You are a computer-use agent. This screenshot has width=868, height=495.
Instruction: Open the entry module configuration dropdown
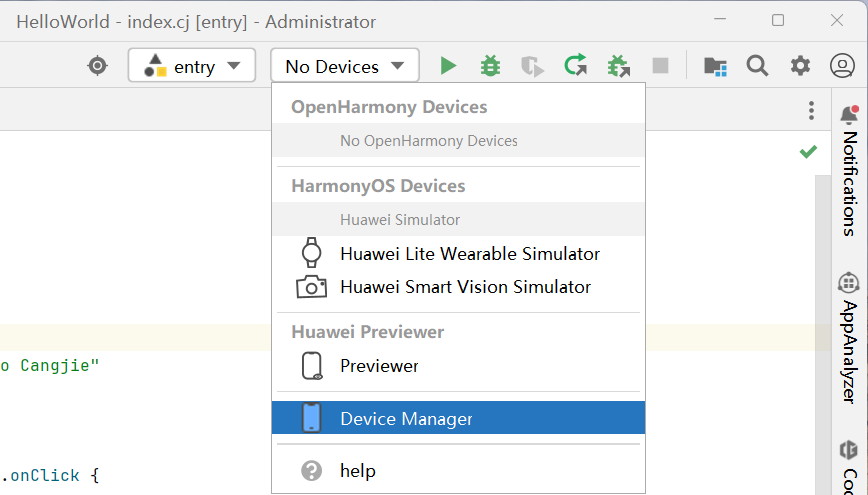[x=192, y=65]
